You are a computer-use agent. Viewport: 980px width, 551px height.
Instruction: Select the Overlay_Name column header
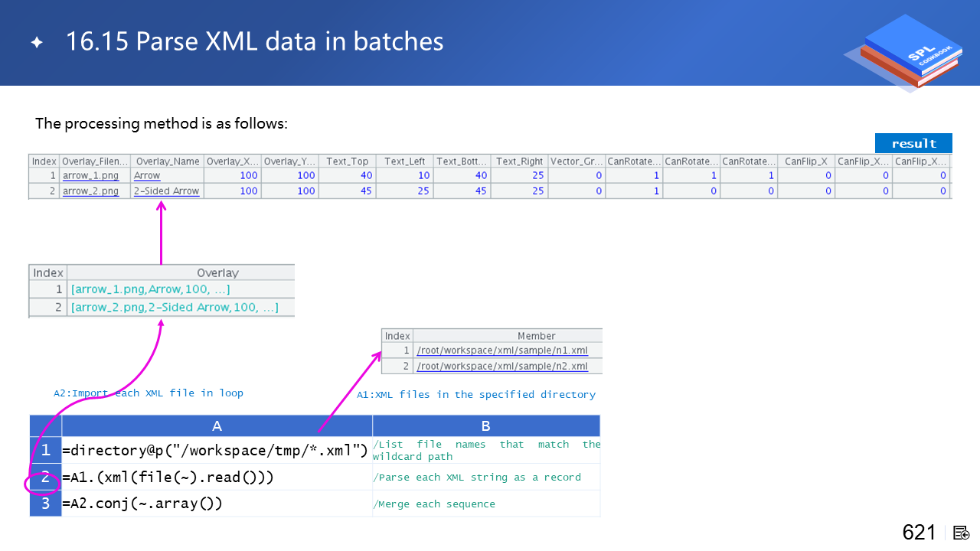(x=167, y=161)
